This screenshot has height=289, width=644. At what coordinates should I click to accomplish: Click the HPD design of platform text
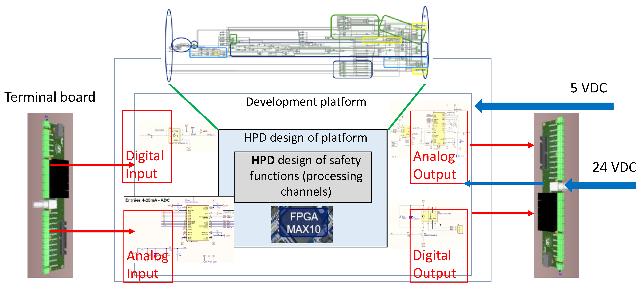[305, 138]
